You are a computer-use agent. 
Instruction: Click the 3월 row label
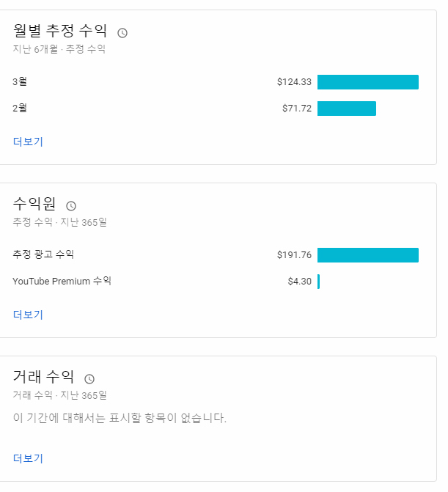(20, 82)
